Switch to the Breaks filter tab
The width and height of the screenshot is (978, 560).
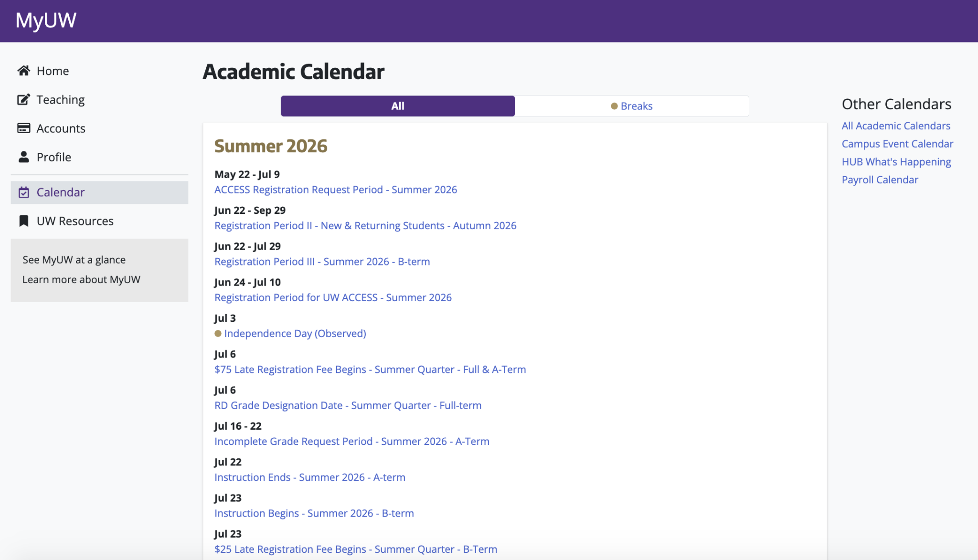tap(632, 106)
